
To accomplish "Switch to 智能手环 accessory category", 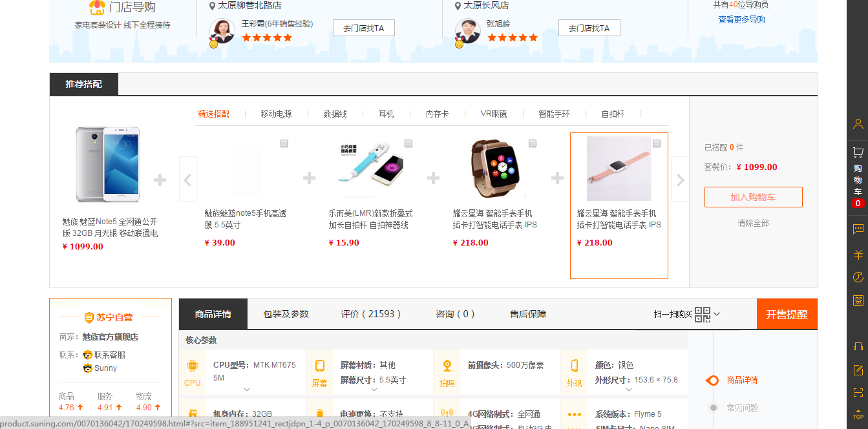I will click(x=555, y=114).
